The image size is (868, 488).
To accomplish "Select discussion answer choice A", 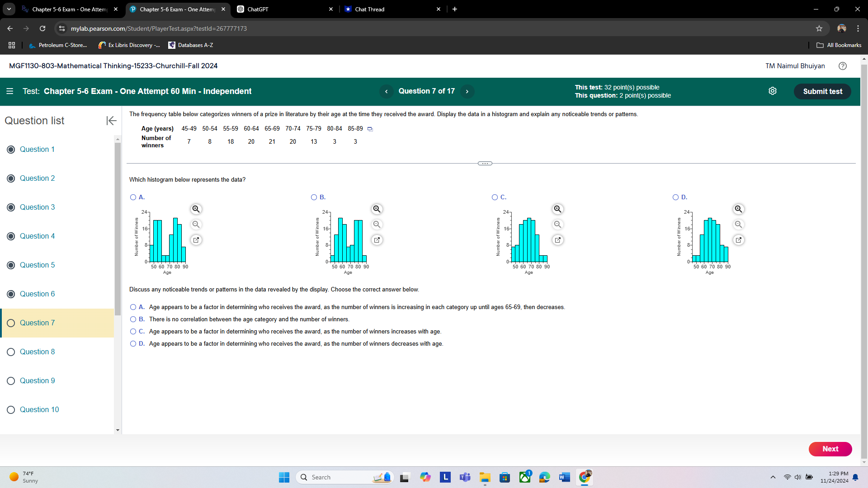I will [x=132, y=307].
